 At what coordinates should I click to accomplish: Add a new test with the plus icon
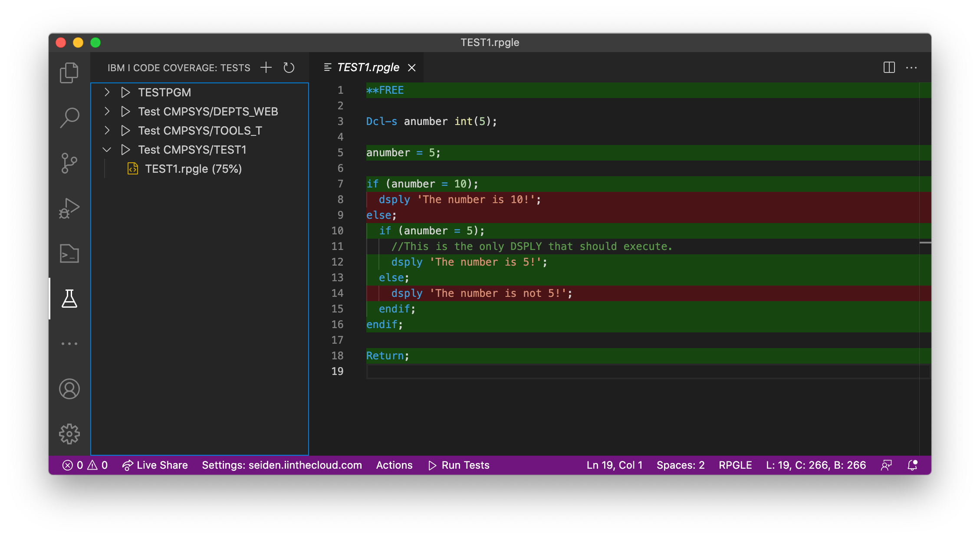click(x=266, y=67)
